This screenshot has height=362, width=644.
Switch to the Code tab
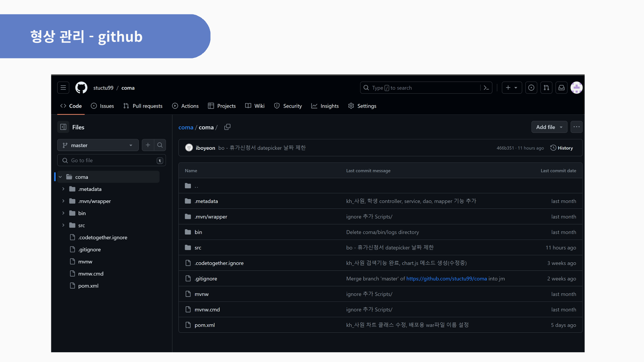pyautogui.click(x=71, y=106)
